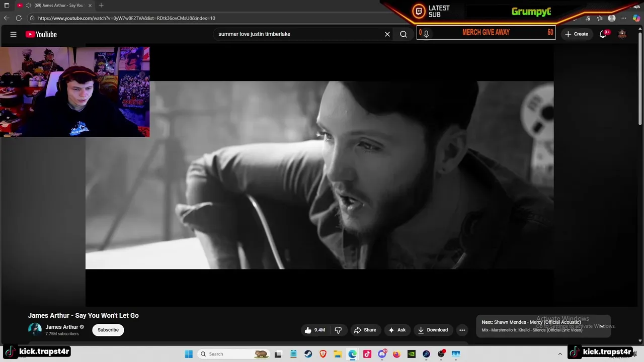The image size is (644, 362).
Task: Open OBS Studio with the red badge
Action: (441, 354)
